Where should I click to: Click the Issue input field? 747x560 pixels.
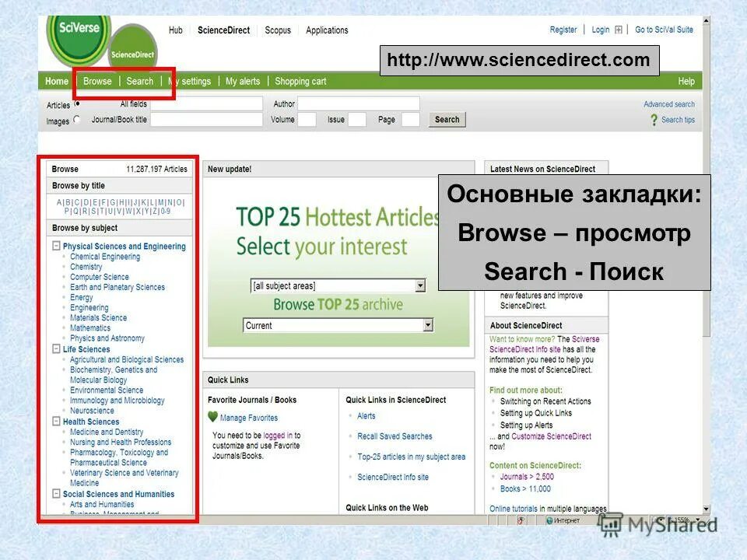(x=357, y=120)
